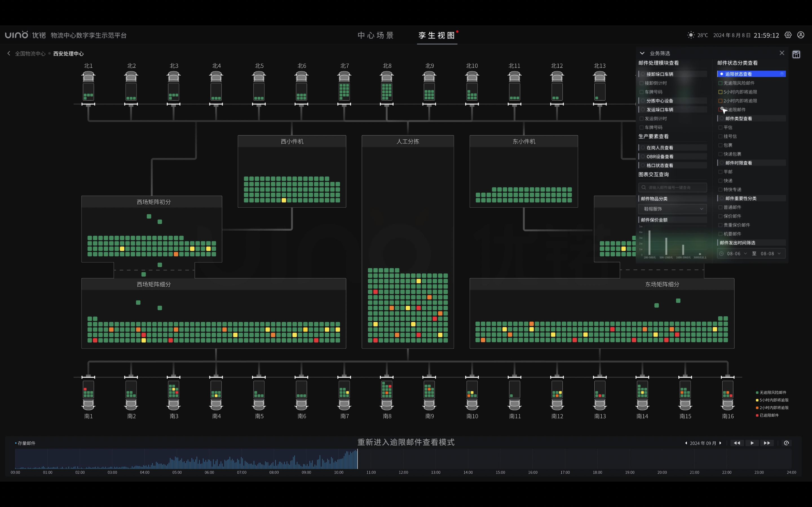Check the 5小时内即将逾限 checkbox
812x507 pixels.
pos(720,92)
